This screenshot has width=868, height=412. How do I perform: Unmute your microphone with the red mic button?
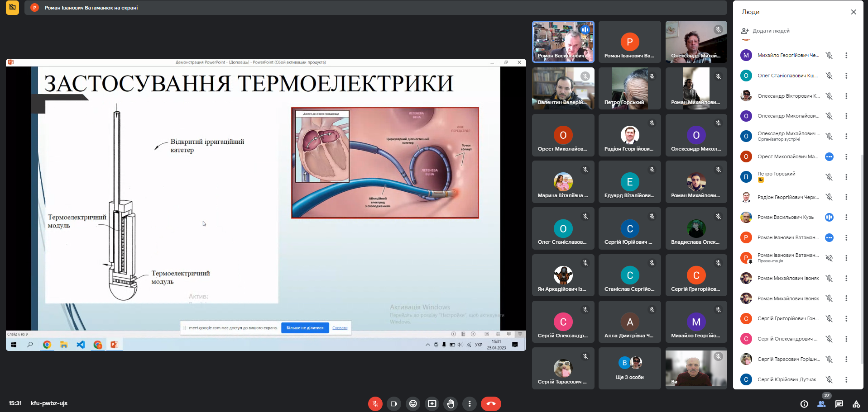coord(375,403)
